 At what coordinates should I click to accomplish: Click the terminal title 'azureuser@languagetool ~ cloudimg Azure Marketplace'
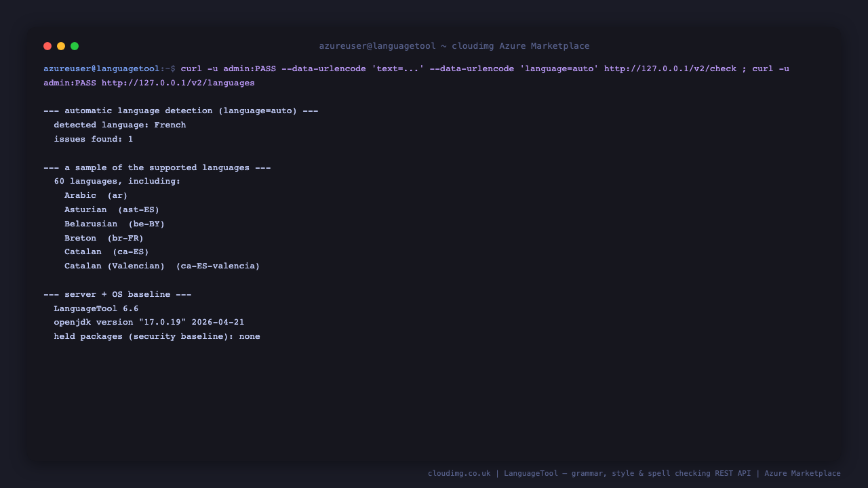454,46
